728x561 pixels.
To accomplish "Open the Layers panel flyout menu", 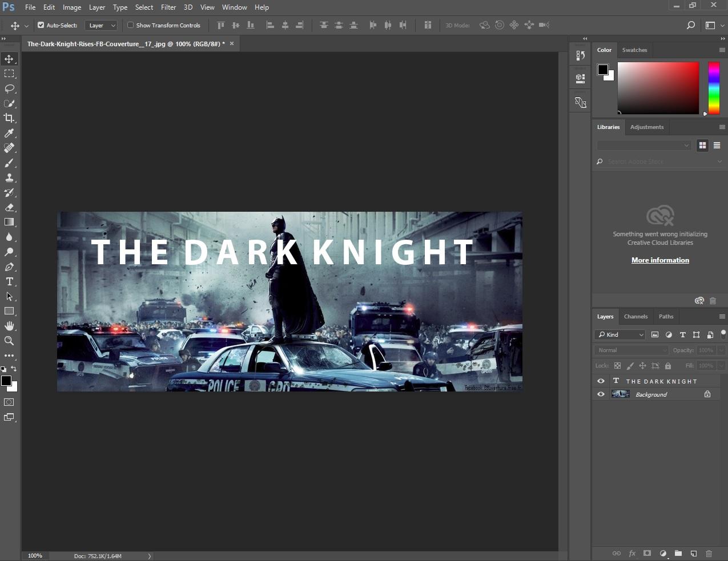I will 722,316.
